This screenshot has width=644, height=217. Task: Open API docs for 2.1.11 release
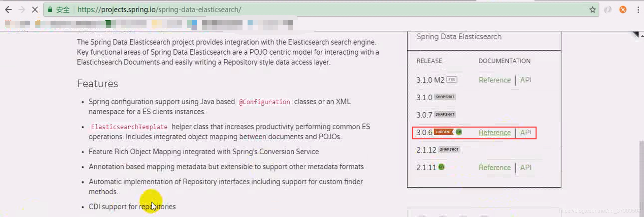pyautogui.click(x=525, y=168)
